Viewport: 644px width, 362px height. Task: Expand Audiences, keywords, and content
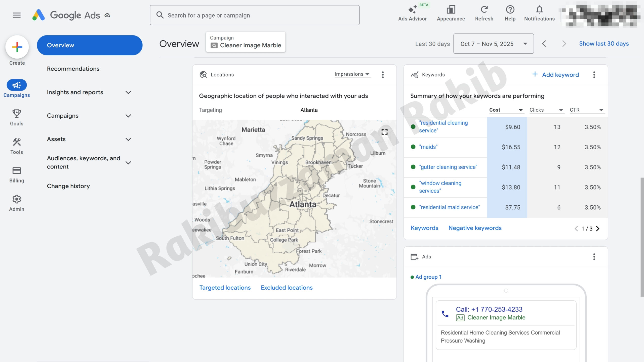(128, 163)
